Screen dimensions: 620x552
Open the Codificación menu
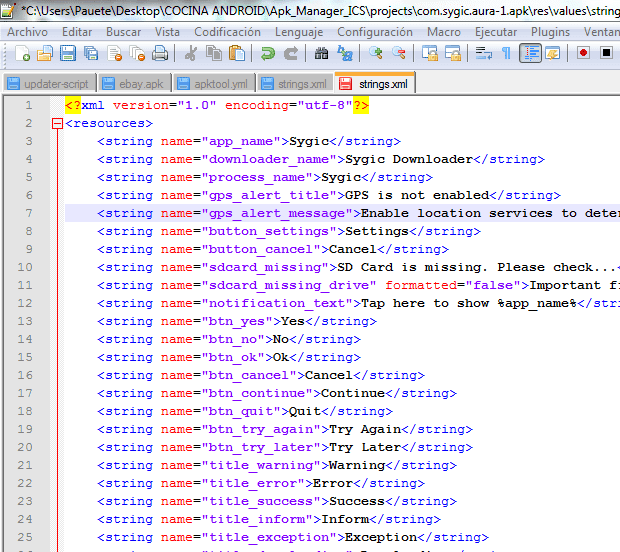[227, 32]
